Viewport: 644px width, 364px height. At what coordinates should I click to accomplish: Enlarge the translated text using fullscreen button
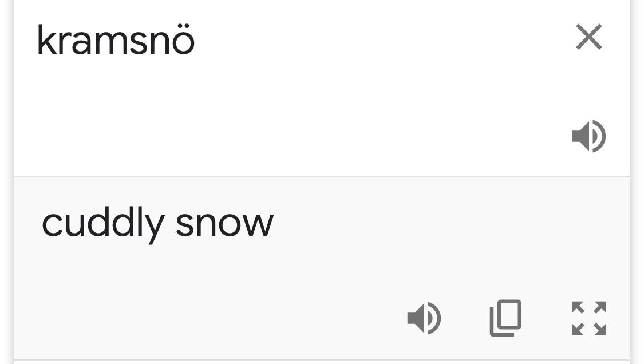[x=589, y=318]
